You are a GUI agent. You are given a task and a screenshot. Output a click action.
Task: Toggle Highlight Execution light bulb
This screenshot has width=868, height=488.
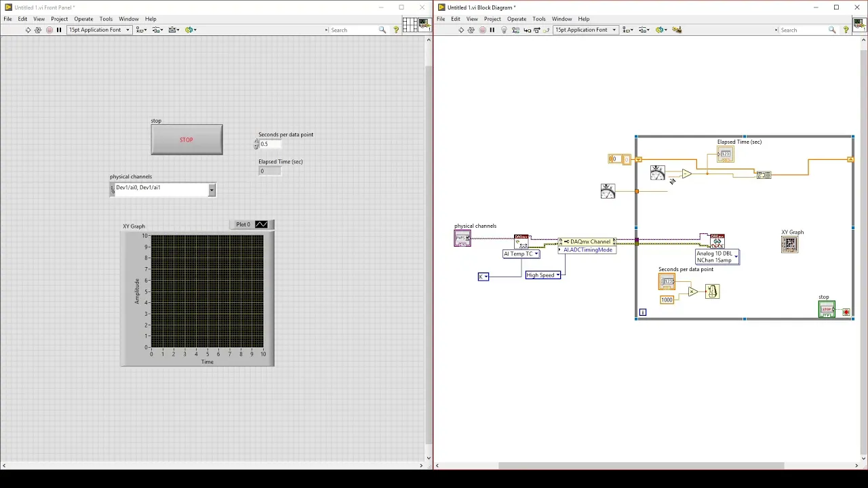503,30
